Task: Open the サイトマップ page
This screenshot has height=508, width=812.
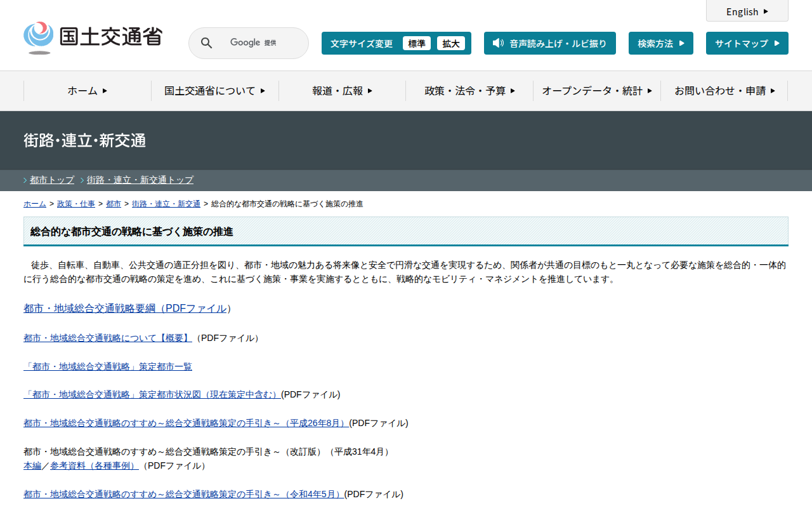Action: point(747,43)
